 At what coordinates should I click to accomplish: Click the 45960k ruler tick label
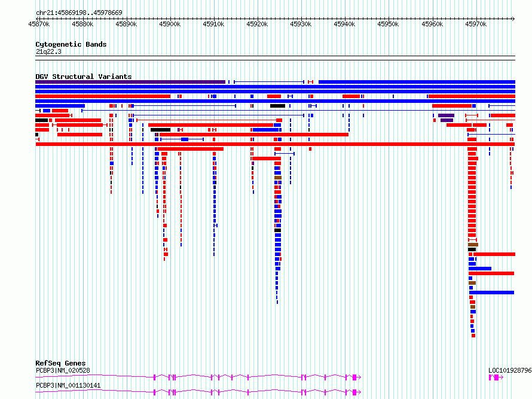432,24
